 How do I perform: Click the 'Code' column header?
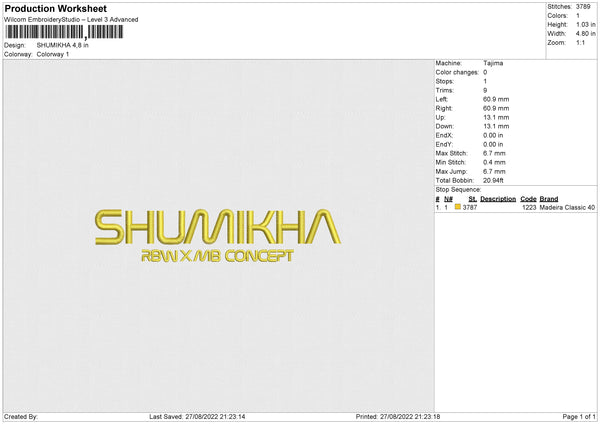528,199
